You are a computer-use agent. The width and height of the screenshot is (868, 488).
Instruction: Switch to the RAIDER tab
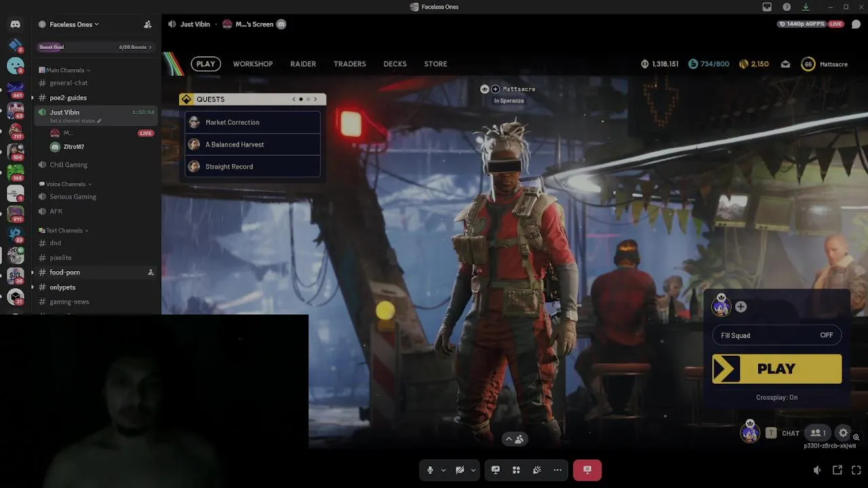click(303, 64)
